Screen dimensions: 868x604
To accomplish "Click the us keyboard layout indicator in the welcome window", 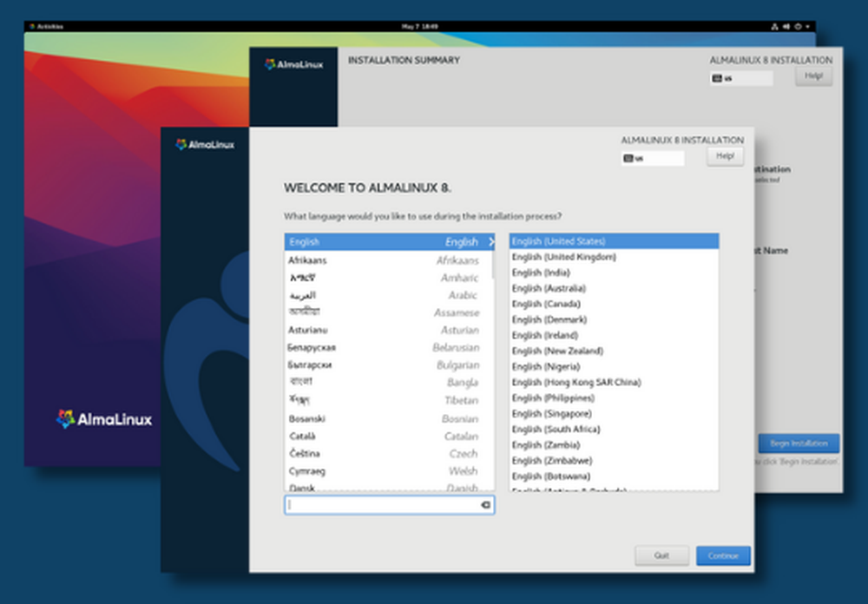I will 653,158.
